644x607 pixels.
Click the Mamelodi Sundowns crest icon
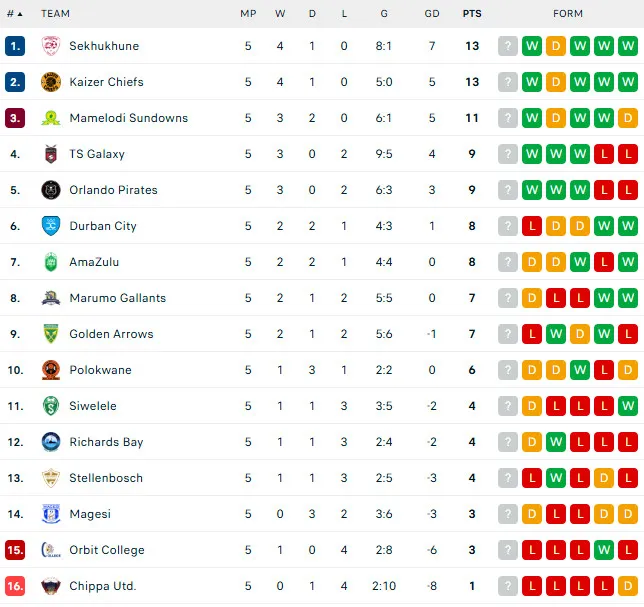tap(51, 118)
